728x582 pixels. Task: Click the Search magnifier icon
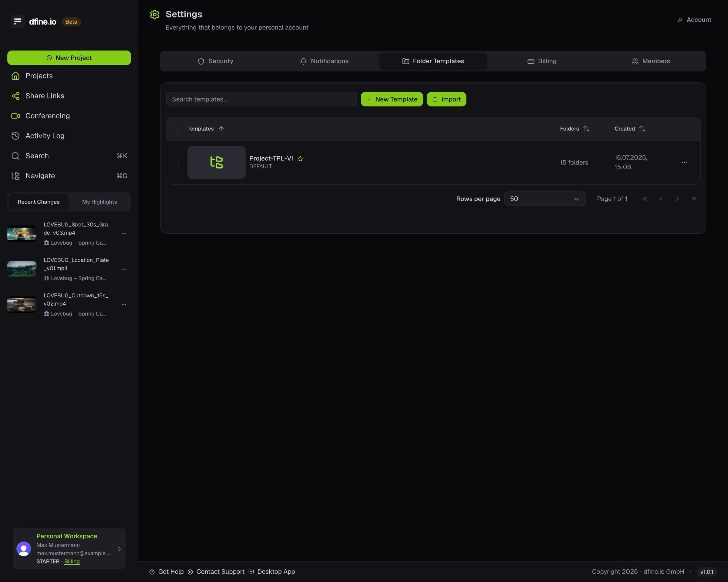[15, 156]
